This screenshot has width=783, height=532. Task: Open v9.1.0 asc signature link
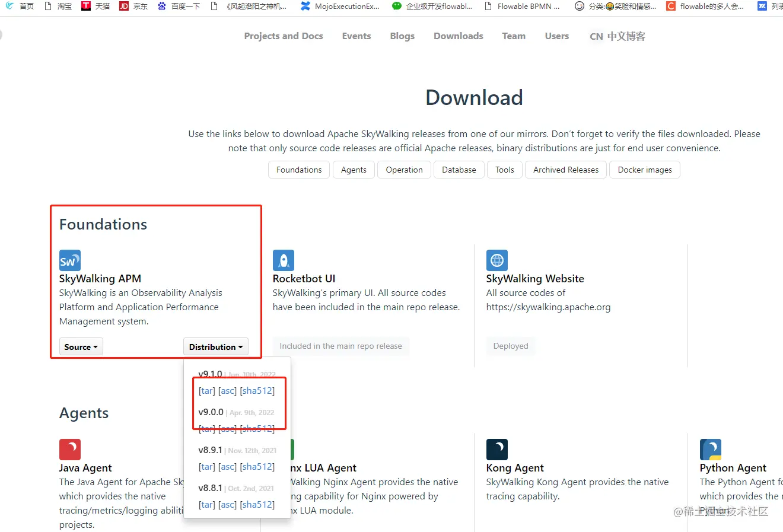point(227,391)
